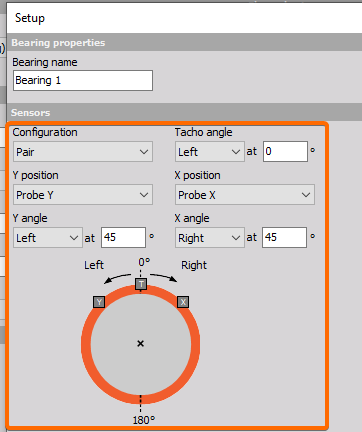Click the 0° label above diagram
Viewport: 362px width, 432px height.
pyautogui.click(x=144, y=262)
